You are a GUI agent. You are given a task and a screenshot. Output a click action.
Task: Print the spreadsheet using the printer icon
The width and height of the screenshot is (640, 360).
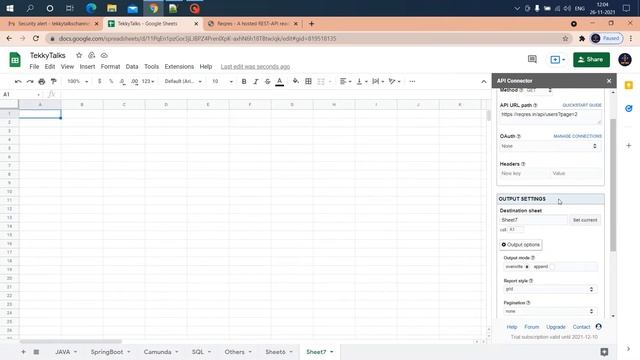coord(42,82)
